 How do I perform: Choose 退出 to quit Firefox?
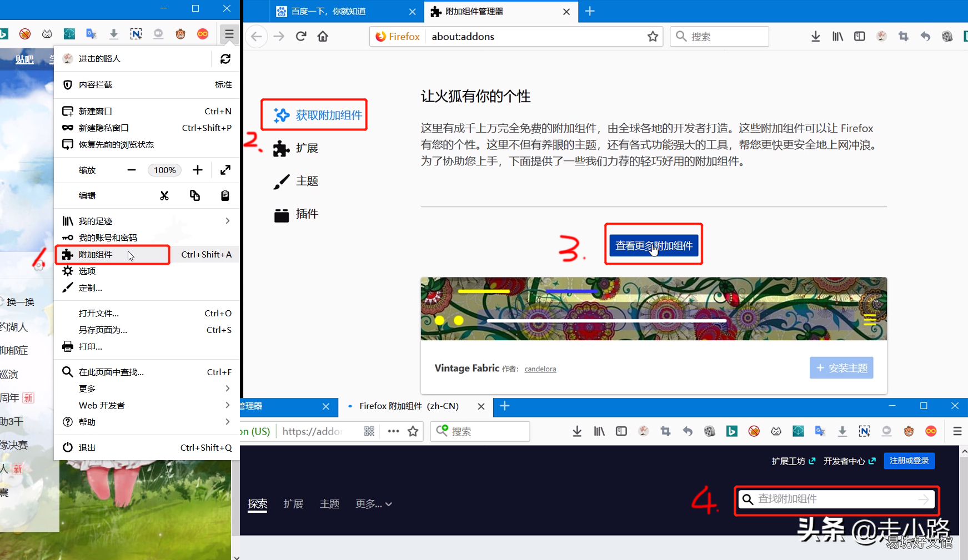coord(147,447)
